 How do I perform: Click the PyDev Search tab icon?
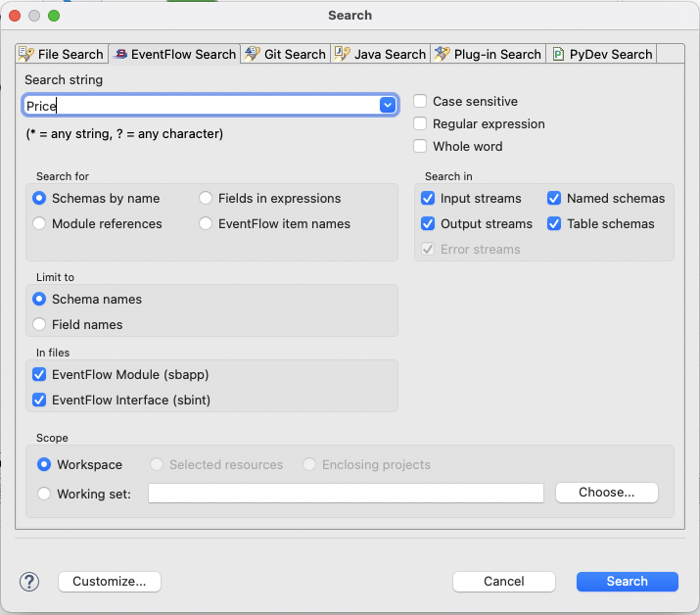(x=559, y=54)
